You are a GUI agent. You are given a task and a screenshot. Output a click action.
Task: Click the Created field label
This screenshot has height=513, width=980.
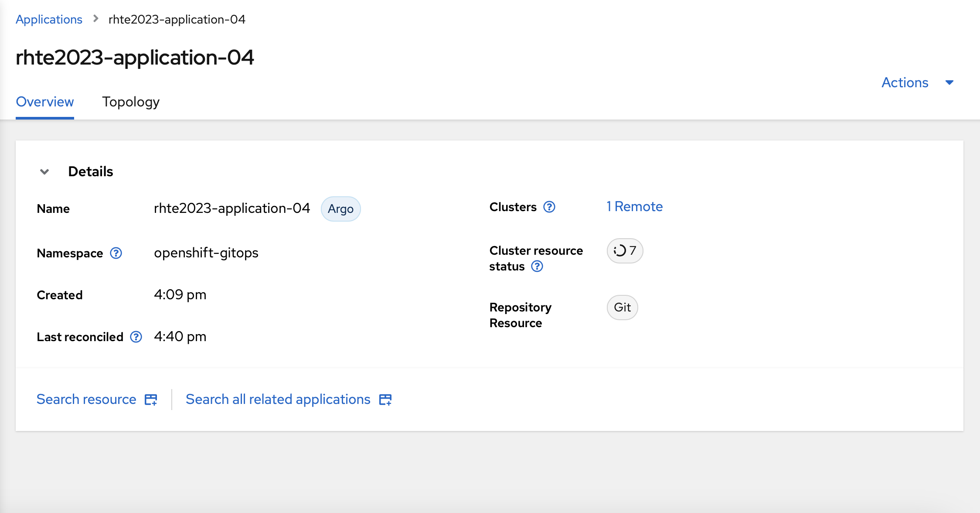(x=60, y=295)
